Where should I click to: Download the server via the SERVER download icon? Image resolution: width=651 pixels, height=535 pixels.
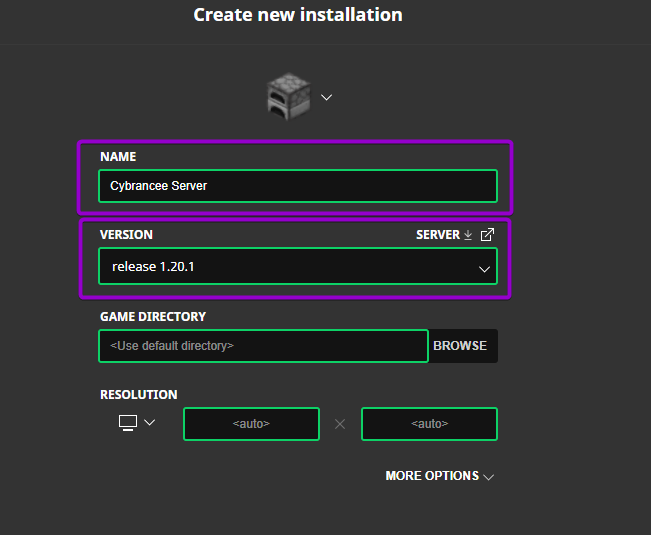pos(468,235)
